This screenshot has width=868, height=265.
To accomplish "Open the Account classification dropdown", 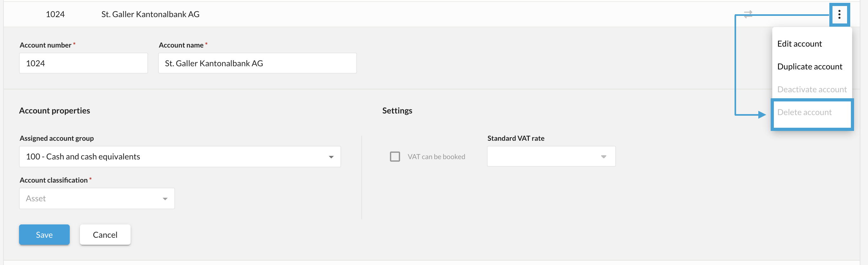I will [x=97, y=198].
